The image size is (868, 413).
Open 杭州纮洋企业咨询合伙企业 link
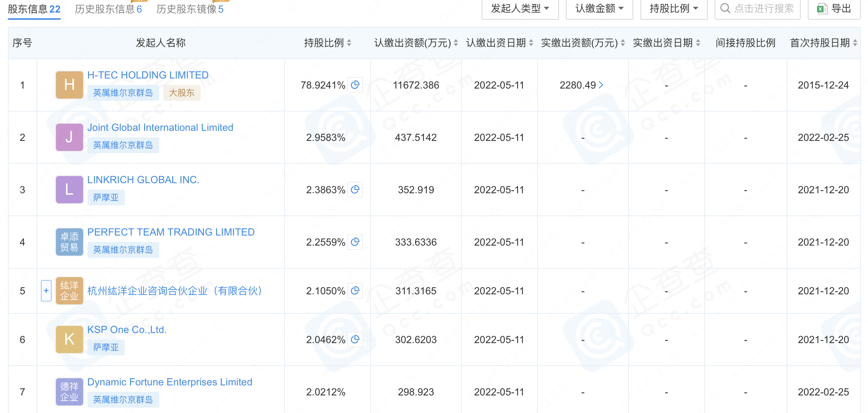pyautogui.click(x=175, y=291)
